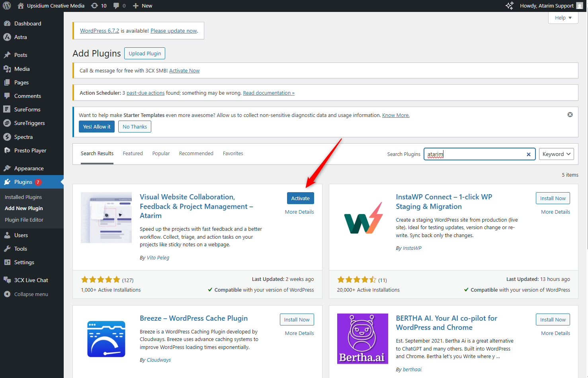Screen dimensions: 588x378
Task: Switch to the Popular tab
Action: tap(161, 154)
